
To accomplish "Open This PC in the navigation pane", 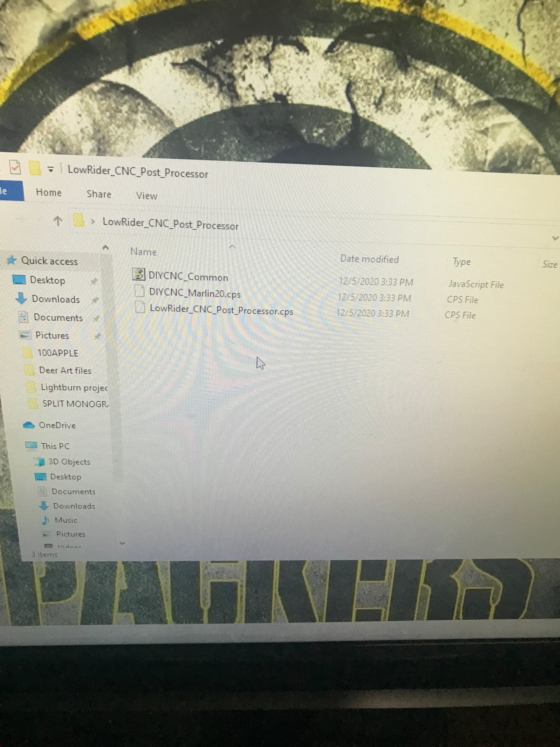I will [55, 446].
